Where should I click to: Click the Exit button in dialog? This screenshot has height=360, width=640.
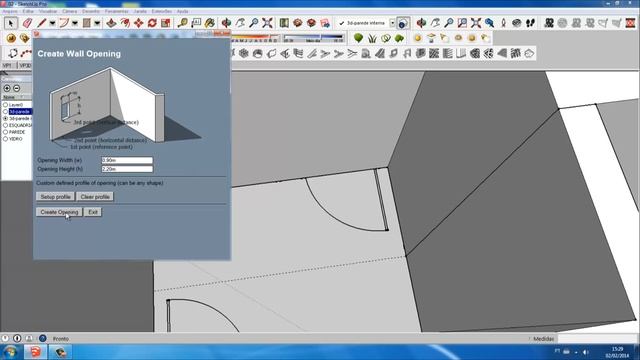(93, 212)
